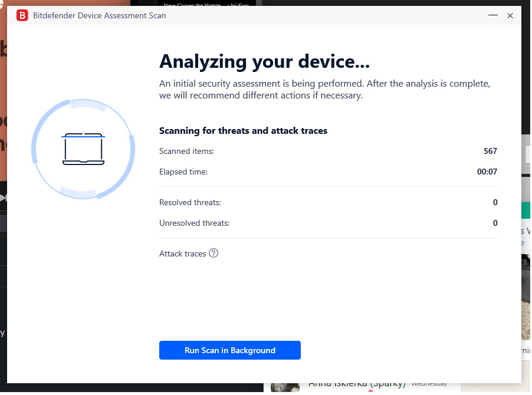Image resolution: width=532 pixels, height=395 pixels.
Task: Minimize the Bitdefender assessment window
Action: (491, 15)
